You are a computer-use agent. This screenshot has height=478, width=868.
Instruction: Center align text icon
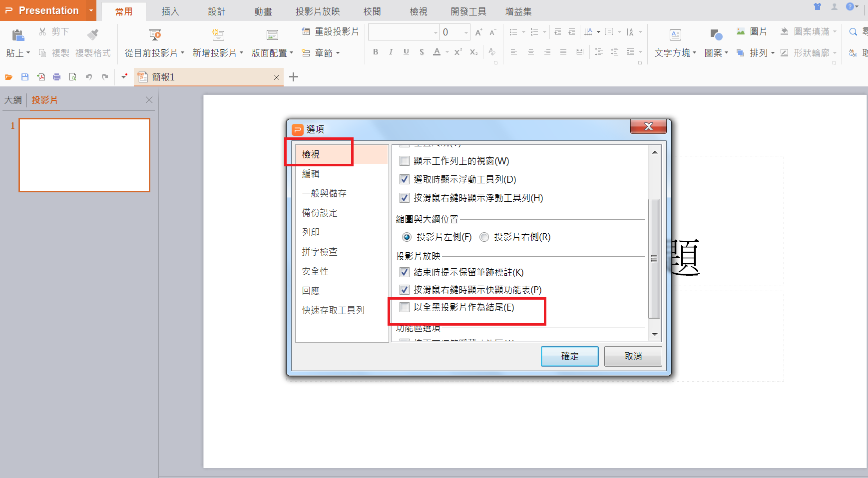point(530,51)
